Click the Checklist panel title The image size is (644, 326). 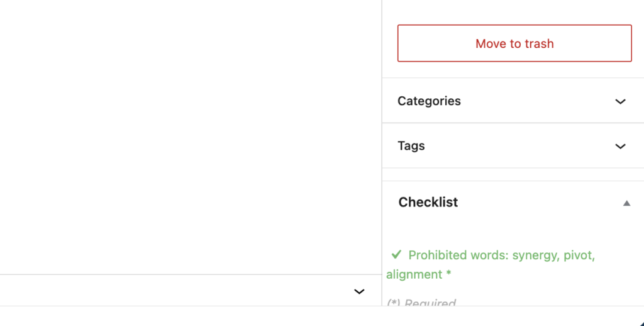[x=428, y=203]
